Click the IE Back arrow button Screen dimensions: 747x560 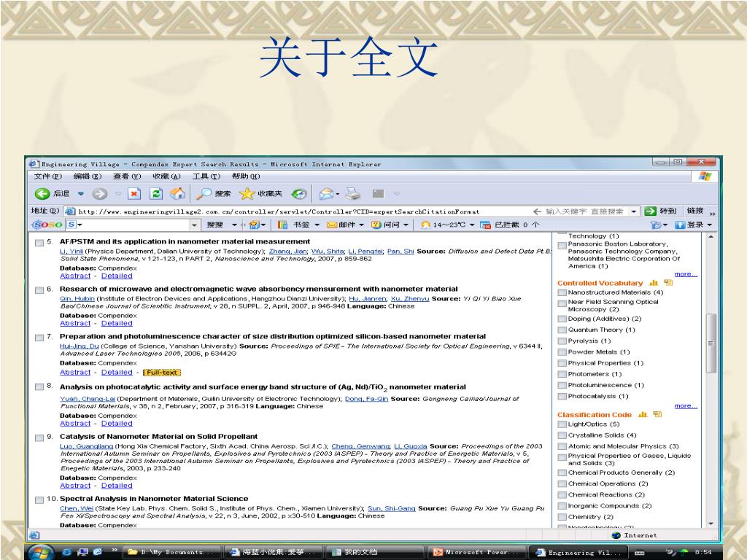pyautogui.click(x=42, y=194)
